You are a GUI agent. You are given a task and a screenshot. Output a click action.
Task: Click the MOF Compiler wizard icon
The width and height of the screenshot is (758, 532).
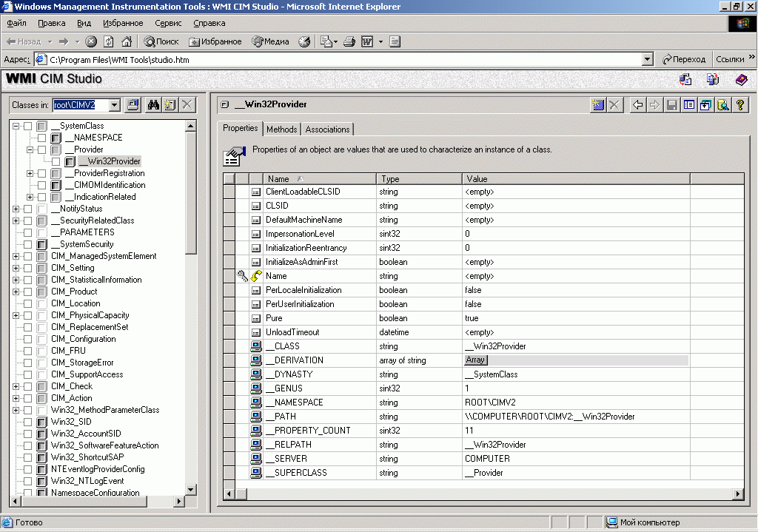pyautogui.click(x=713, y=79)
